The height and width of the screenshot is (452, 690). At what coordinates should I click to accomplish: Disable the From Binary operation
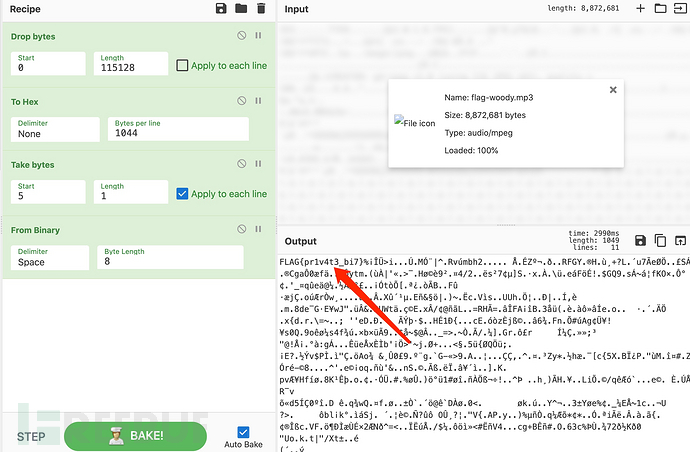coord(241,231)
